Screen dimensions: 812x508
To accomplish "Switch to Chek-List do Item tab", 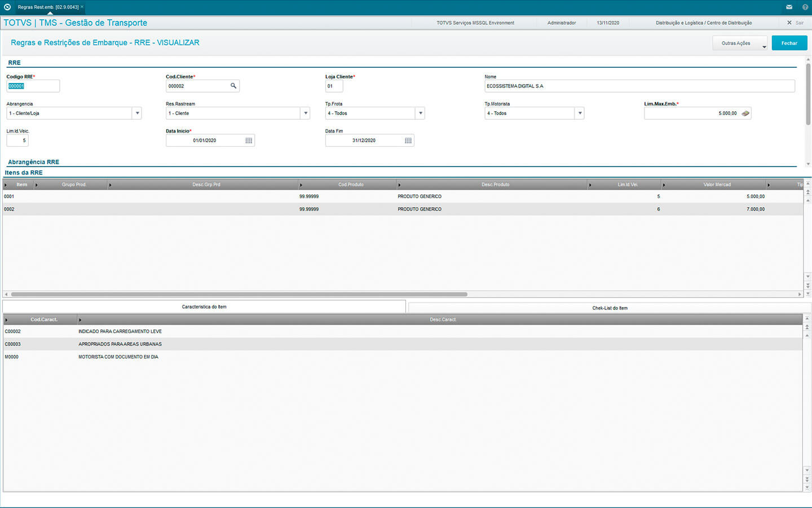I will pyautogui.click(x=610, y=308).
